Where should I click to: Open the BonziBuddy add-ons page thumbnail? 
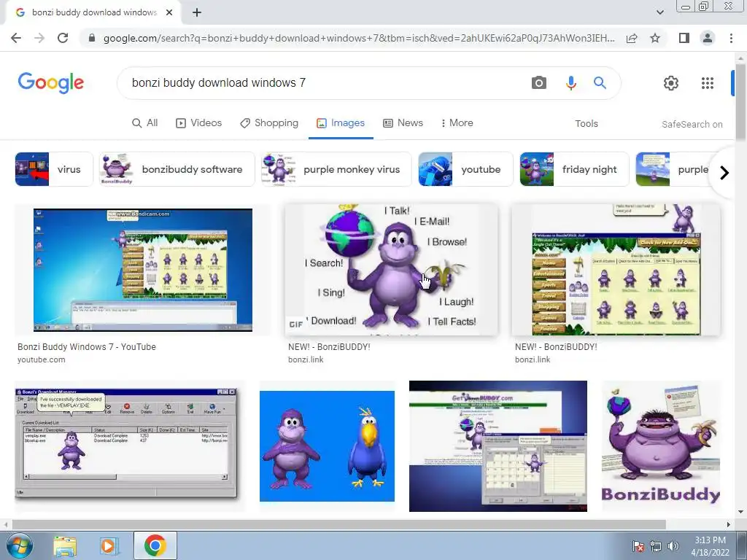[616, 270]
